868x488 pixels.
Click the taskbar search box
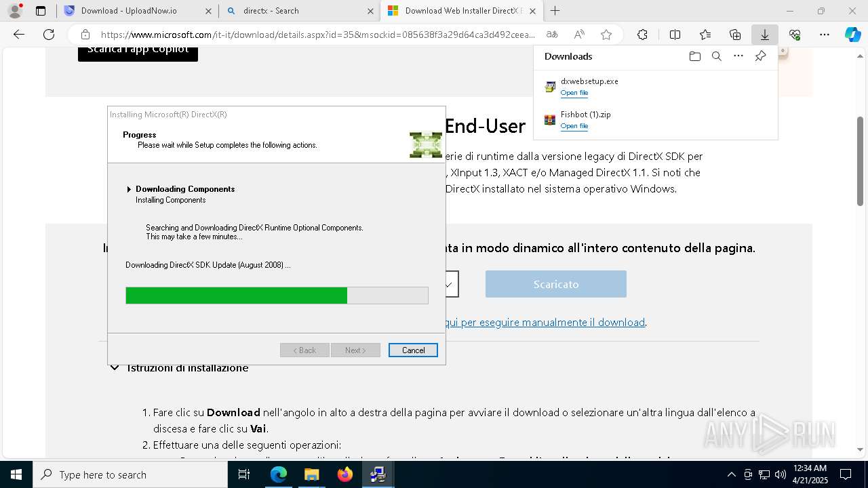(130, 474)
